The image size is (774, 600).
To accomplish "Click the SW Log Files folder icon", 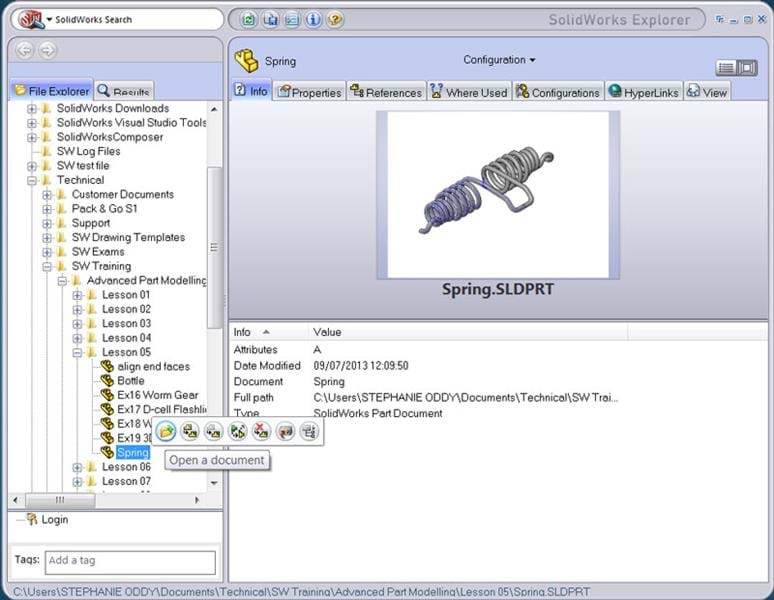I will pyautogui.click(x=46, y=151).
